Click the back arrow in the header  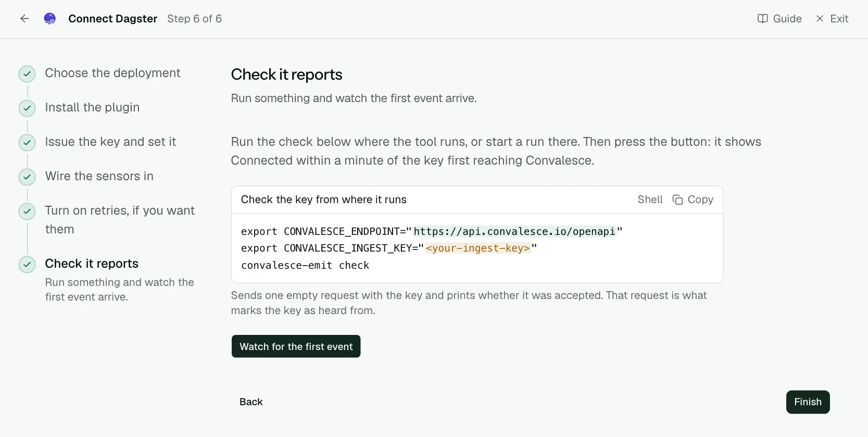click(24, 19)
